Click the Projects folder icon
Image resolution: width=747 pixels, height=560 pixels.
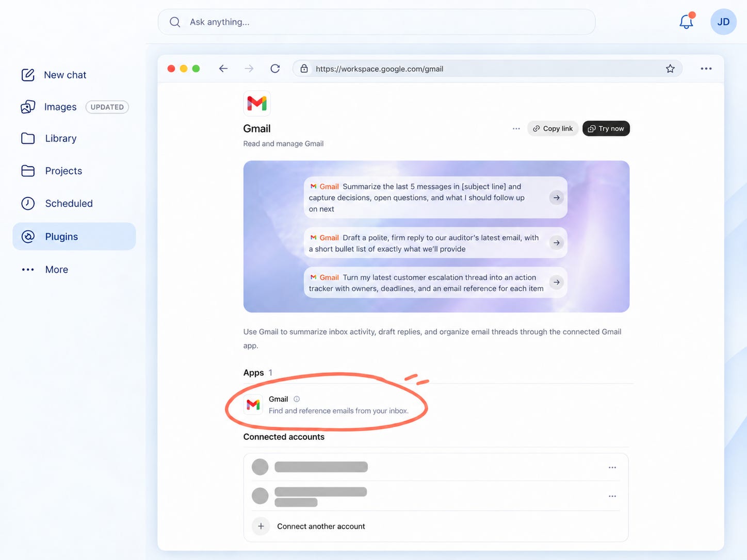[x=28, y=171]
